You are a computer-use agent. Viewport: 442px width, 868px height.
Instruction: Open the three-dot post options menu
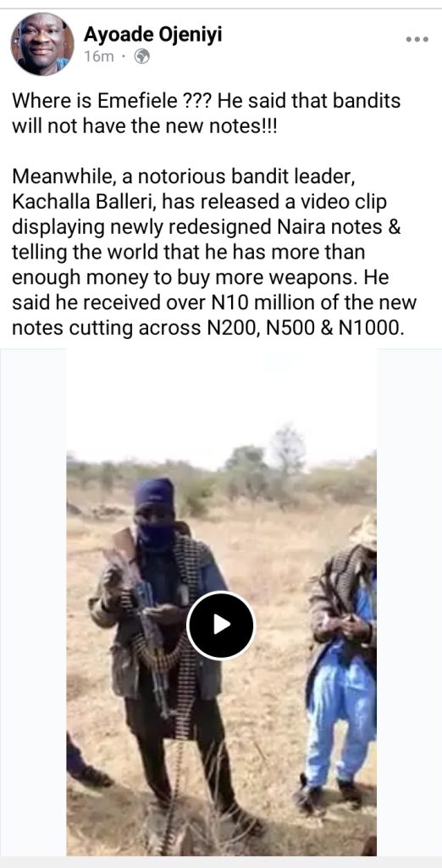(x=417, y=39)
